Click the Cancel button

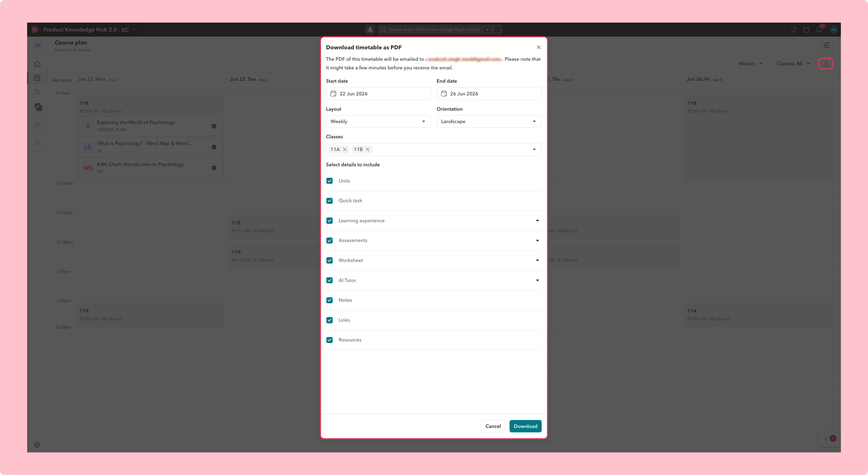[x=493, y=426]
